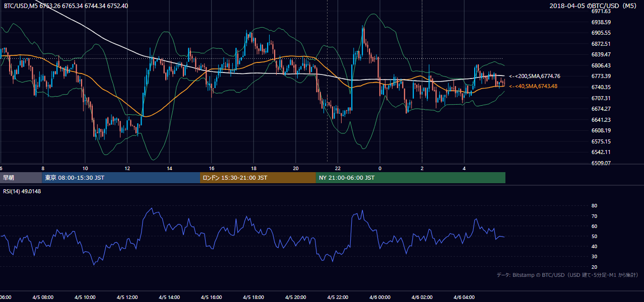
Task: Click the 4/5 10:00 bottom date label
Action: point(85,297)
